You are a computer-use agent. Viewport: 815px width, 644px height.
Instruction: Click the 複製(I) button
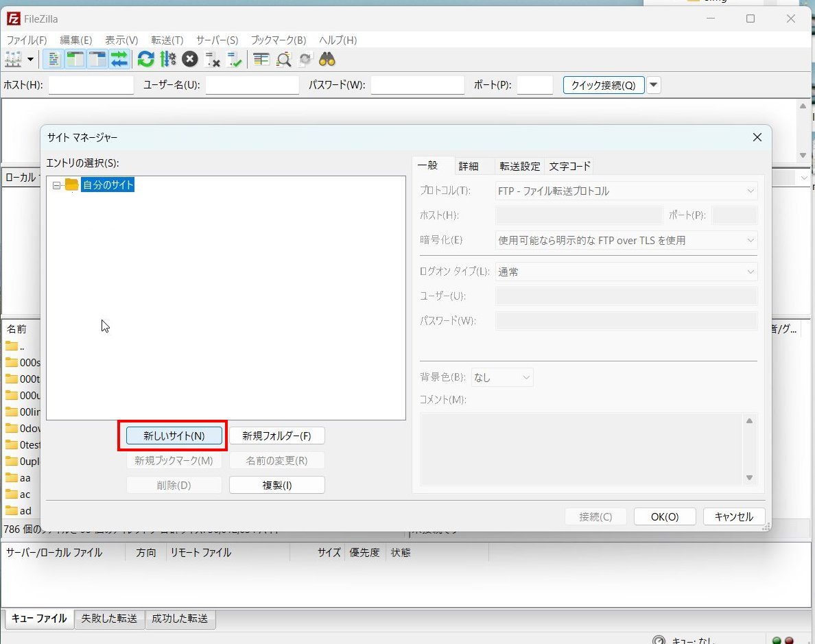(277, 485)
